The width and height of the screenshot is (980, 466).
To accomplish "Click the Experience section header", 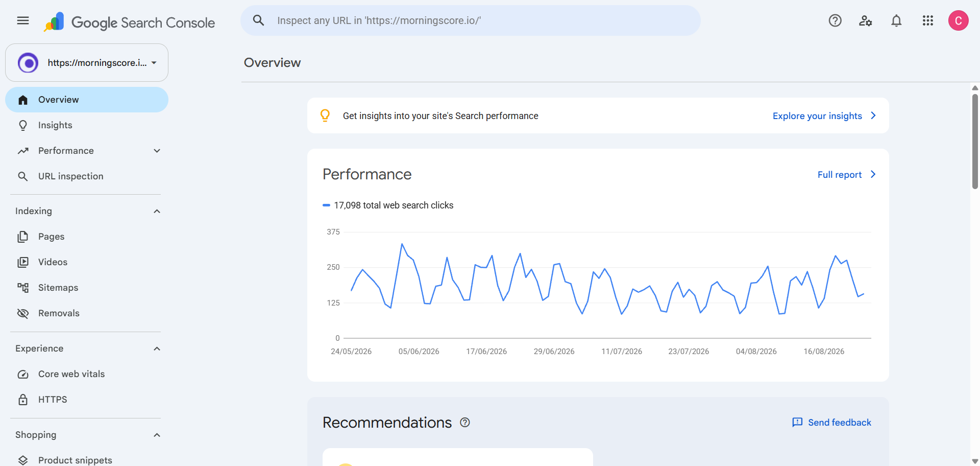I will pyautogui.click(x=39, y=348).
